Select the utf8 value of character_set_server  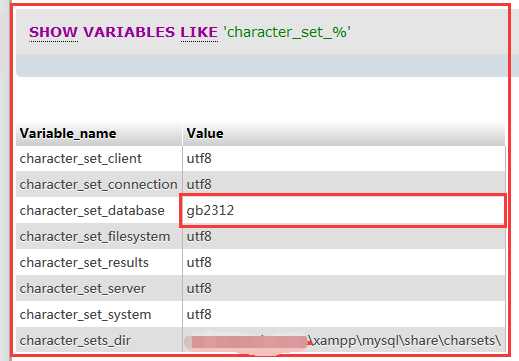click(199, 288)
